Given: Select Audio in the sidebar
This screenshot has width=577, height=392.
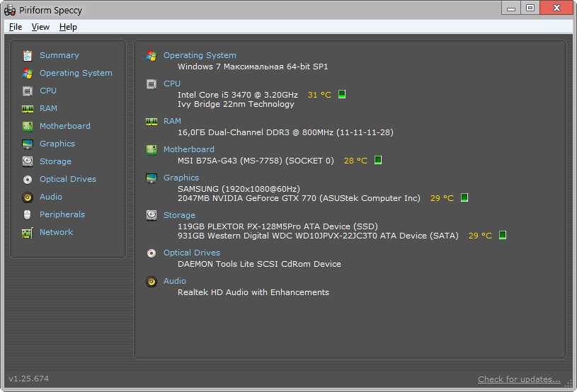Looking at the screenshot, I should pyautogui.click(x=51, y=197).
